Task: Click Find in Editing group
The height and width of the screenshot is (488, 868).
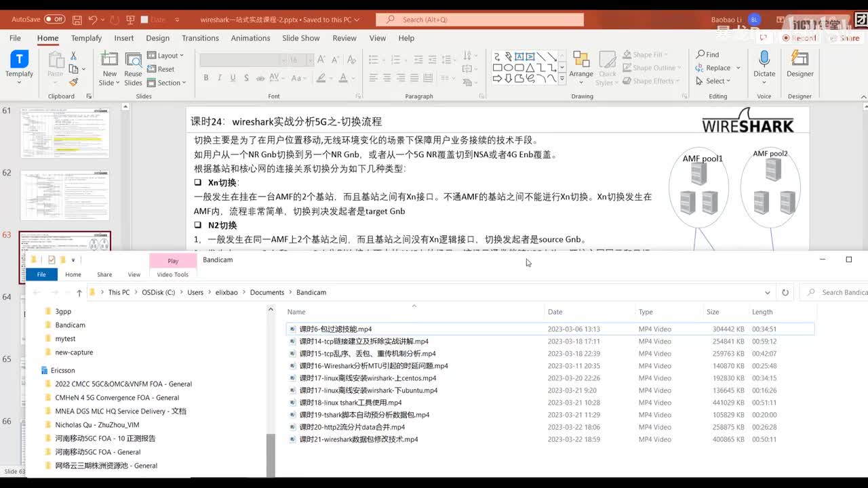Action: [707, 54]
